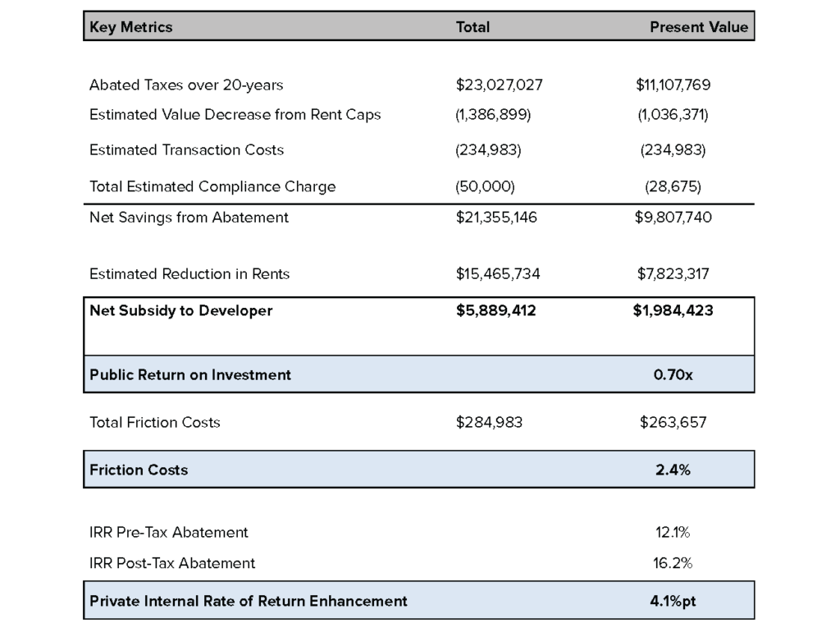Select the Net Savings from Abatement label
The height and width of the screenshot is (628, 840).
[189, 218]
